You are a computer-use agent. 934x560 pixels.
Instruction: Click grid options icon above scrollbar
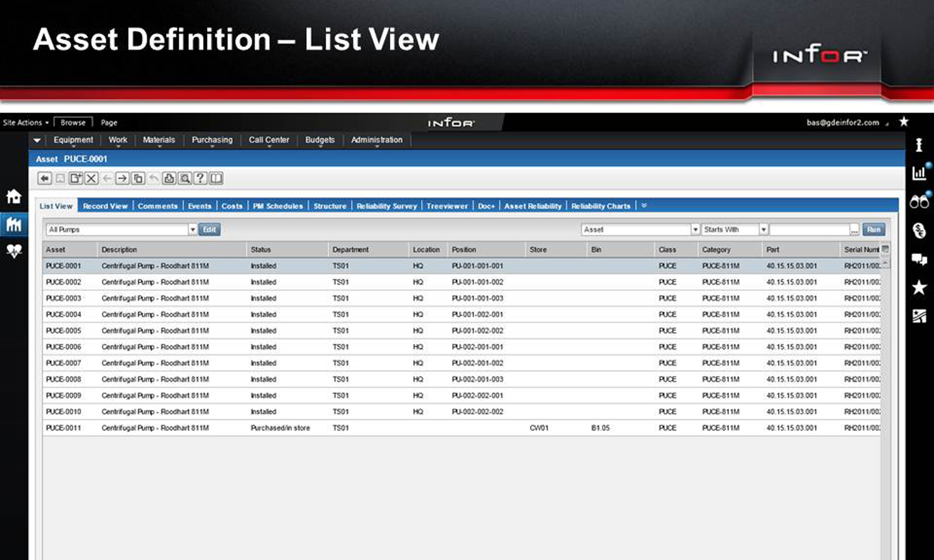(x=885, y=249)
